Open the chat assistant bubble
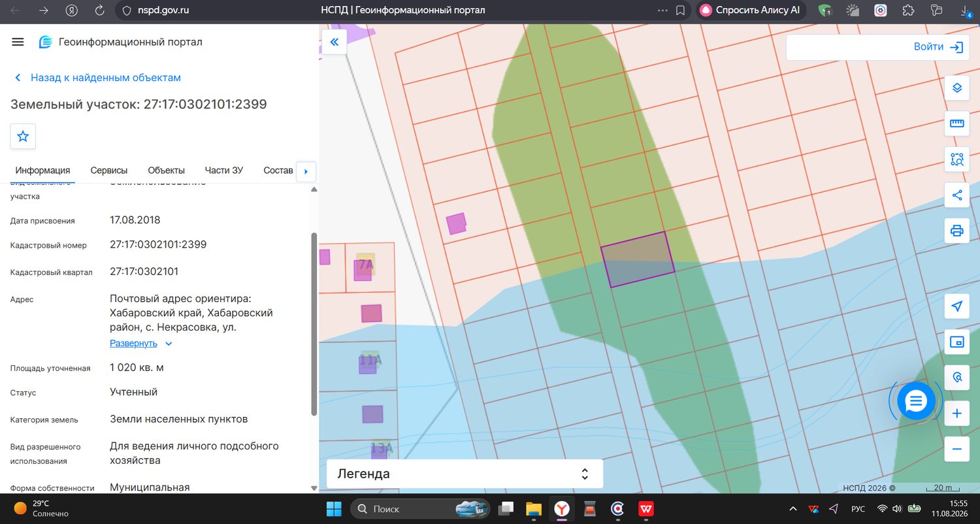 916,401
